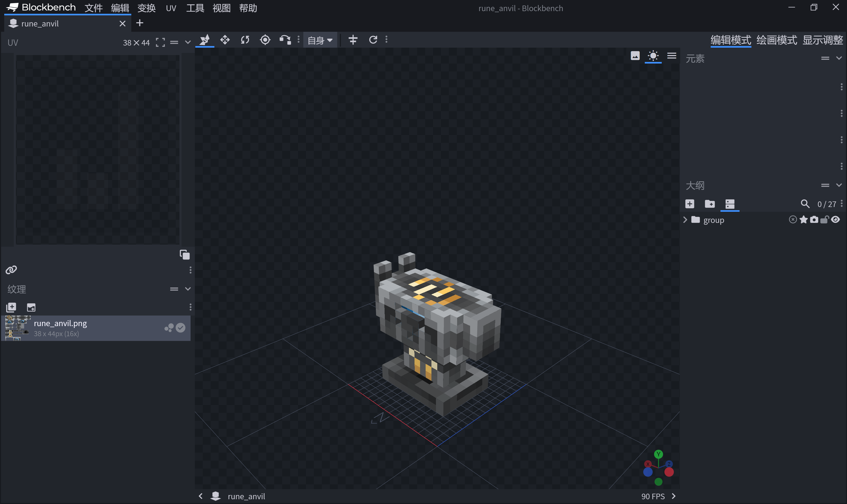The height and width of the screenshot is (504, 847).
Task: Open the 视图 menu
Action: tap(222, 8)
